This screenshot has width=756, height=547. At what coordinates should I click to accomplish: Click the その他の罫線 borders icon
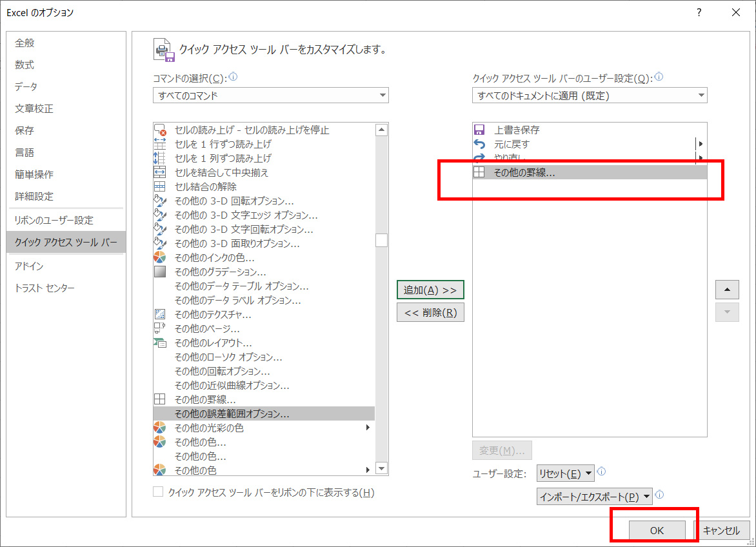pos(159,399)
